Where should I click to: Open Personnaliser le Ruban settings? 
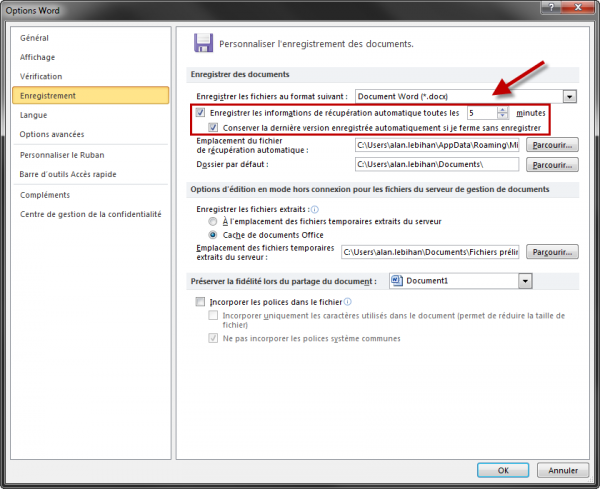(x=62, y=155)
